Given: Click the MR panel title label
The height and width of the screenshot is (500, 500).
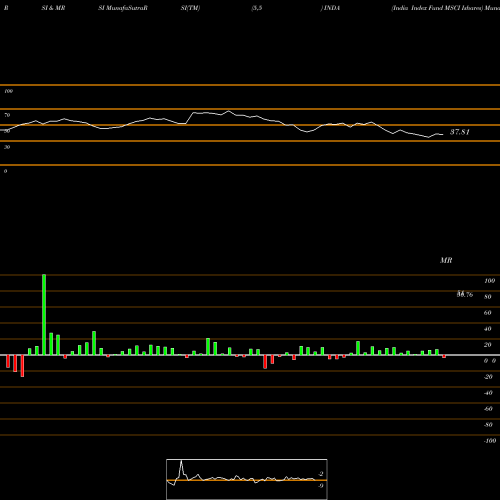Looking at the screenshot, I should click(446, 260).
